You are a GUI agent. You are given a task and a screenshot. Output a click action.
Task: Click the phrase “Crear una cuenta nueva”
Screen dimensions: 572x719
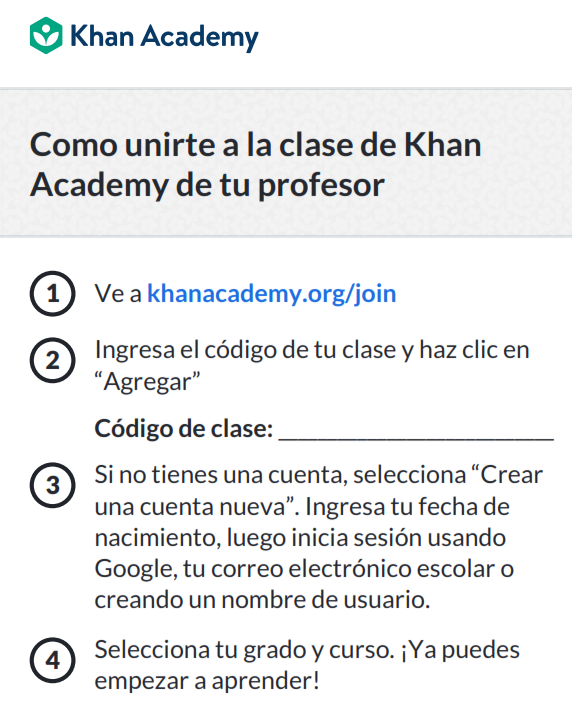pyautogui.click(x=318, y=491)
